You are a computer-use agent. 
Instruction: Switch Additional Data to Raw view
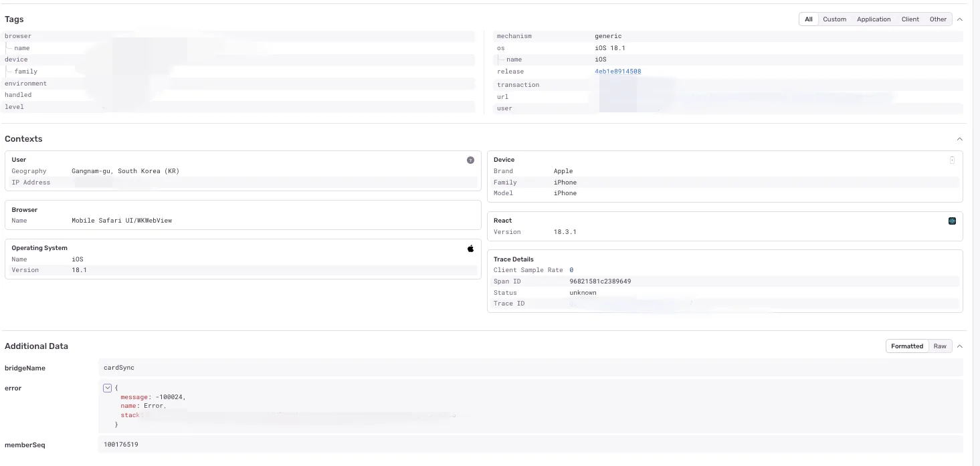coord(940,346)
